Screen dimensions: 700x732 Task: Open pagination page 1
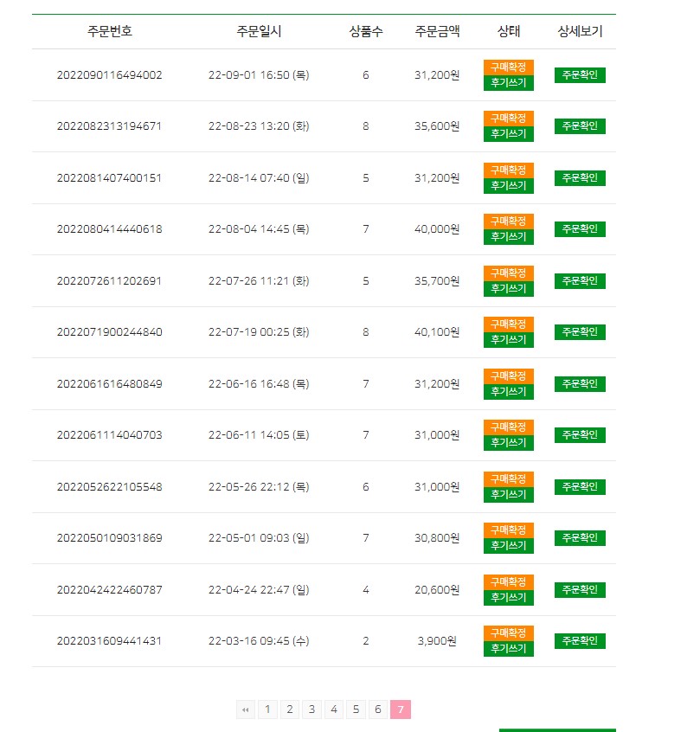pos(267,710)
